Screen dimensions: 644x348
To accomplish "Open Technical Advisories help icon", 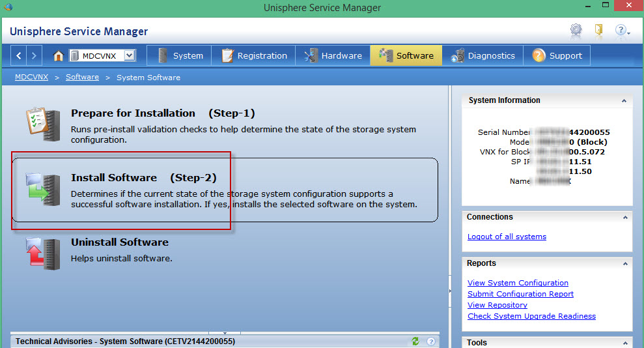I will [431, 341].
